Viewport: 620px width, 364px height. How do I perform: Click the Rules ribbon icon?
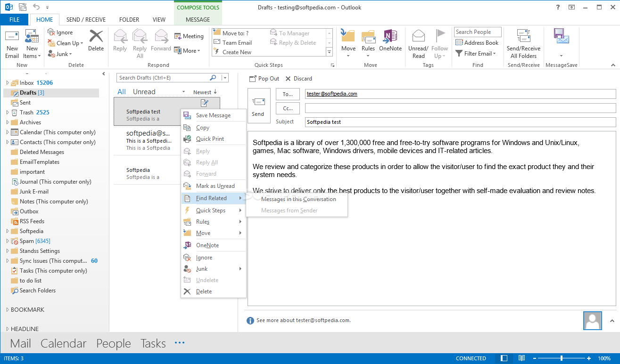pos(368,36)
